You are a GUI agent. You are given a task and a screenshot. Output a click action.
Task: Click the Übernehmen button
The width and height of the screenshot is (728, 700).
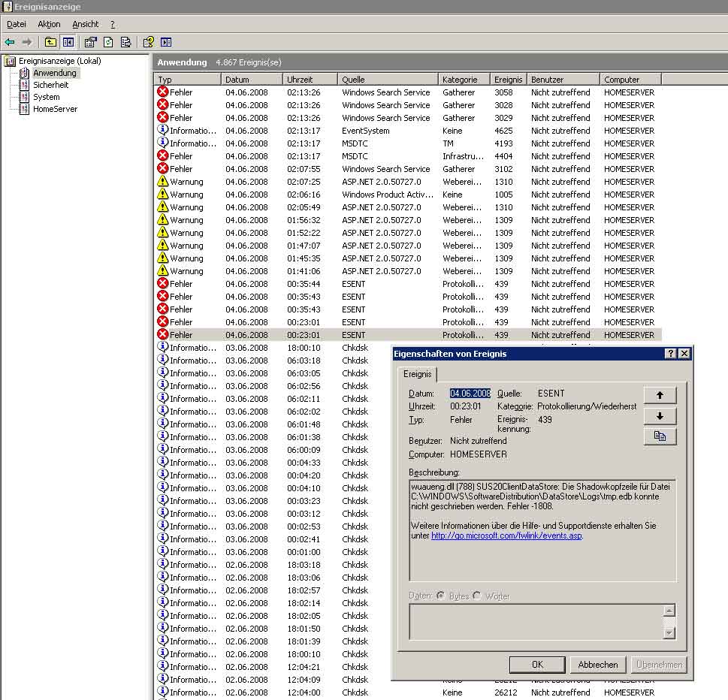(659, 665)
